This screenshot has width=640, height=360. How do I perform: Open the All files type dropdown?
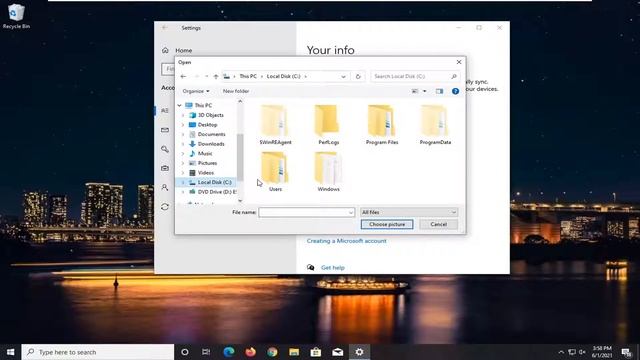(x=409, y=212)
